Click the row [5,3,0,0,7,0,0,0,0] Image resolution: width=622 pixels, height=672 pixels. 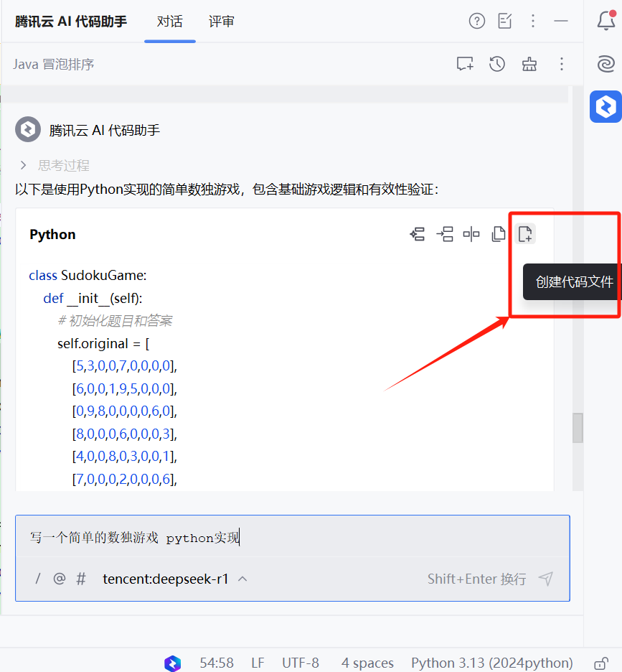[124, 366]
